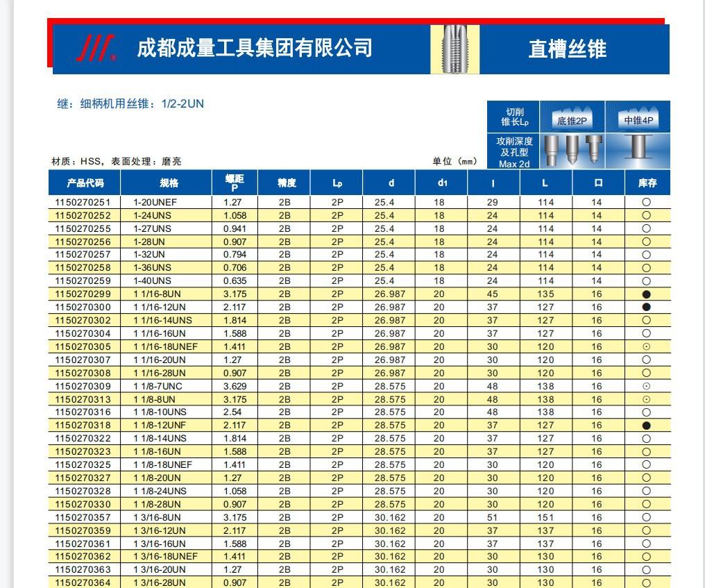
Task: Click the dotted stock circle for 1150270305
Action: pyautogui.click(x=646, y=346)
